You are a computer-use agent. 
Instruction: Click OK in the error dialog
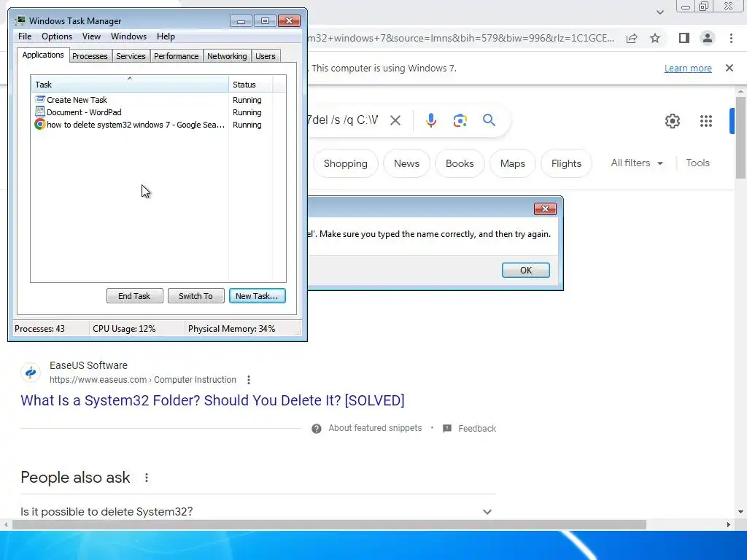(525, 270)
